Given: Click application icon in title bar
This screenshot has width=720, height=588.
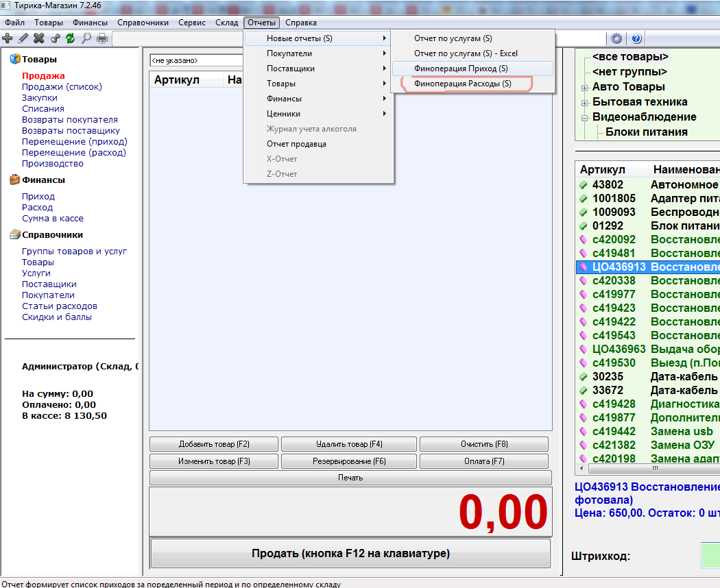Looking at the screenshot, I should pyautogui.click(x=5, y=5).
